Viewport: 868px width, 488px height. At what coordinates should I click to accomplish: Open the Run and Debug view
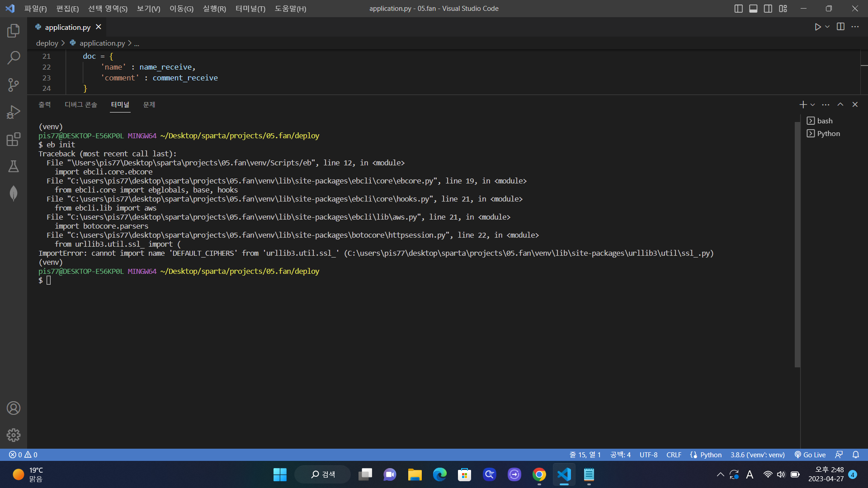pos(14,112)
